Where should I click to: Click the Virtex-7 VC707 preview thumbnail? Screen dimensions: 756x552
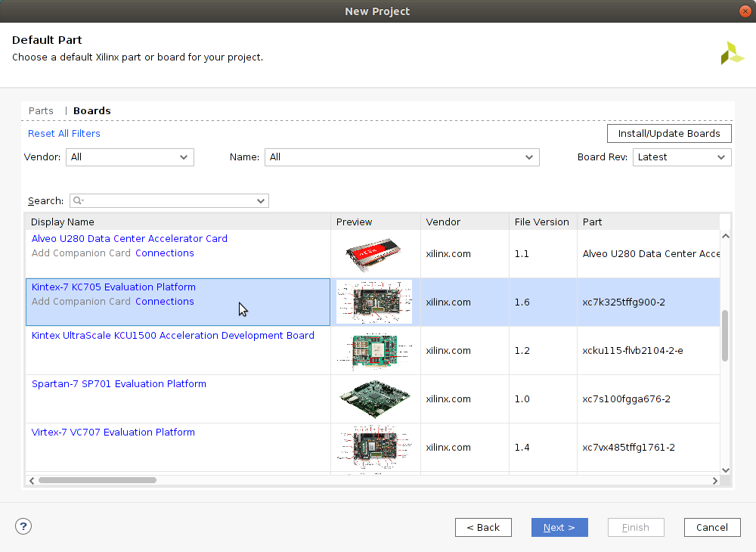click(375, 447)
